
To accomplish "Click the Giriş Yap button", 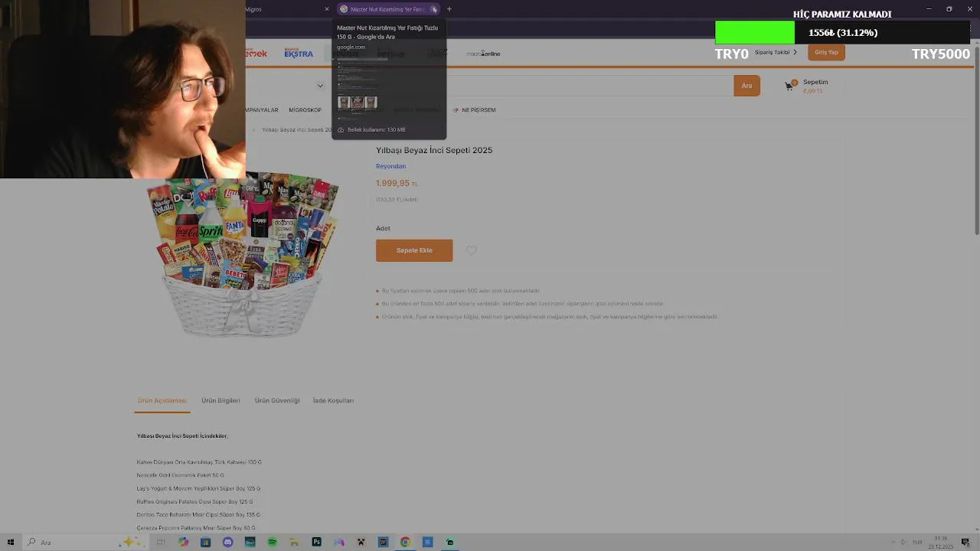I will (x=826, y=52).
